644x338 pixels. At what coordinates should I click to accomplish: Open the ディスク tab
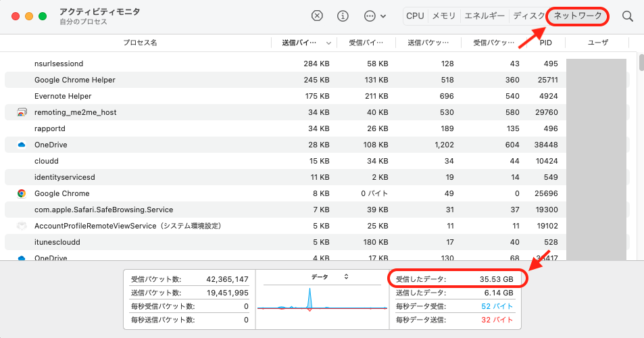coord(528,16)
